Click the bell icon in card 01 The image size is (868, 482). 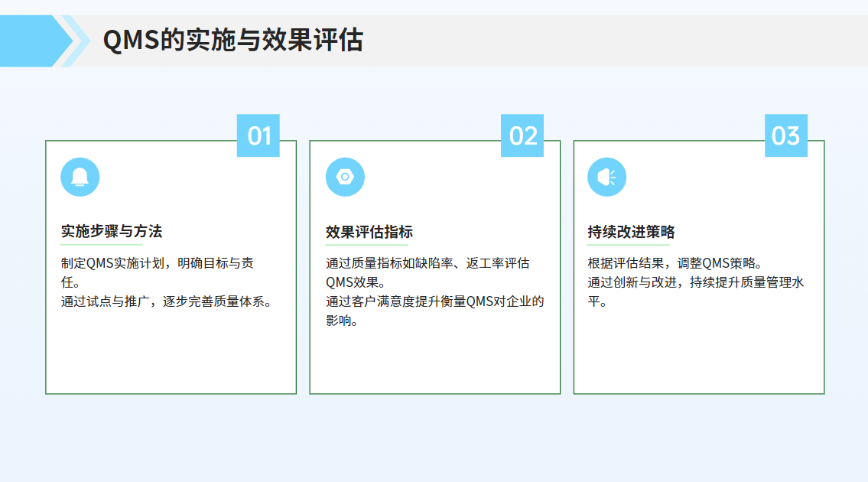tap(80, 177)
